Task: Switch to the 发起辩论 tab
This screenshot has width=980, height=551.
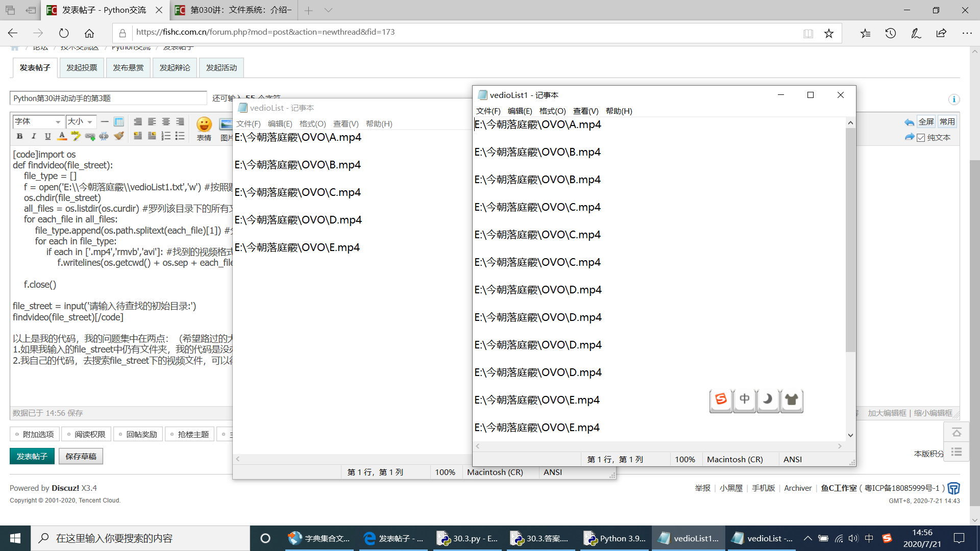Action: pyautogui.click(x=175, y=67)
